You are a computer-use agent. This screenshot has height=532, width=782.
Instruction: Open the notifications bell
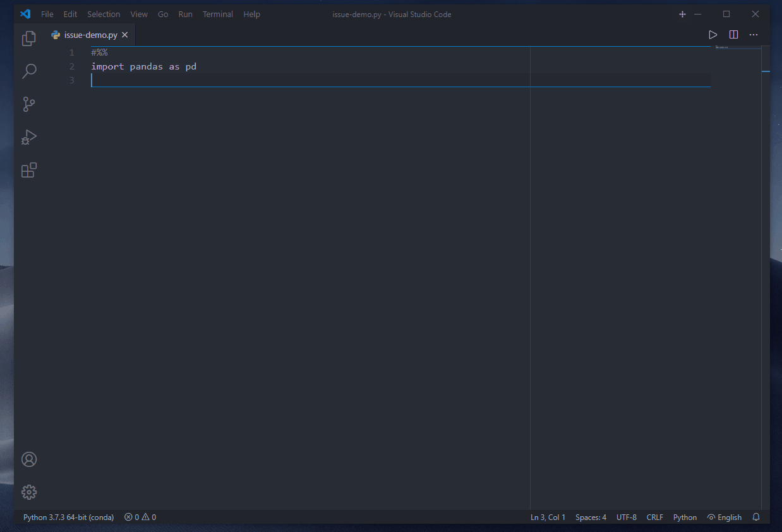[756, 517]
